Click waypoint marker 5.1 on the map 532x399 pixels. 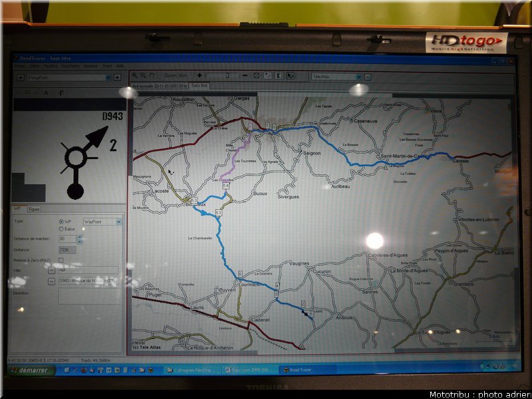point(218,213)
